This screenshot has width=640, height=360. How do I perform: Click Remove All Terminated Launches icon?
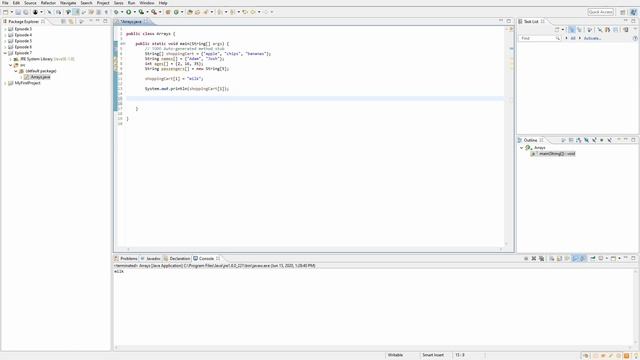[542, 258]
